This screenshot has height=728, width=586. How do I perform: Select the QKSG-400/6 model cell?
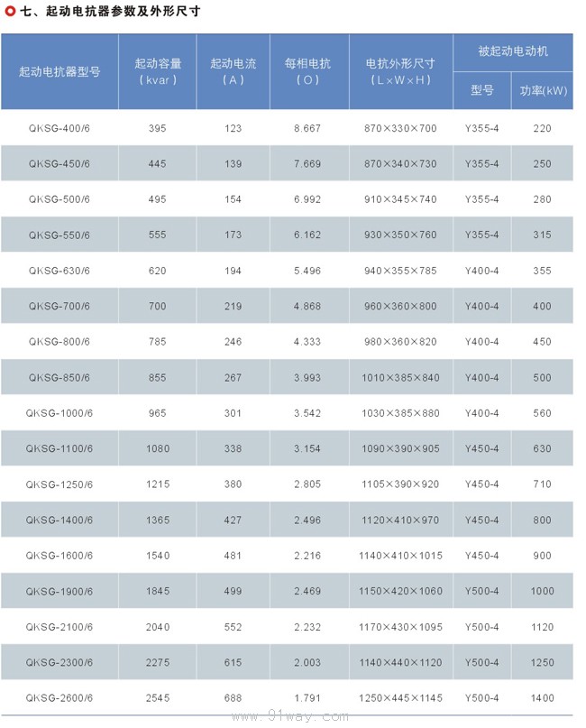(x=60, y=128)
